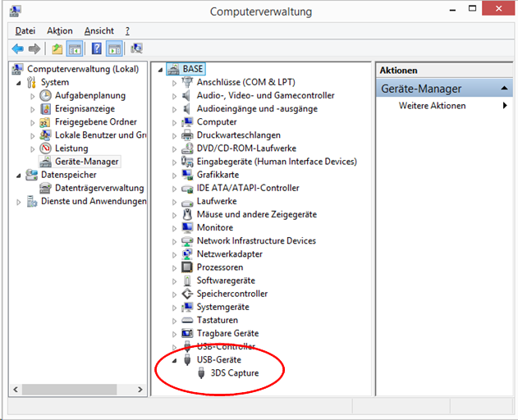Viewport: 518px width, 420px height.
Task: Click the Grafikkarte display adapter icon
Action: [187, 175]
